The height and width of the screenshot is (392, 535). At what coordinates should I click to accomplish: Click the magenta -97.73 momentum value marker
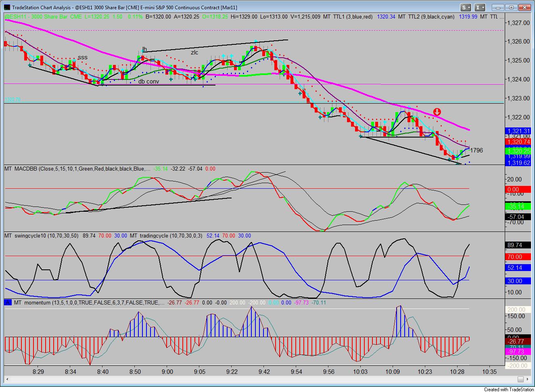[518, 352]
